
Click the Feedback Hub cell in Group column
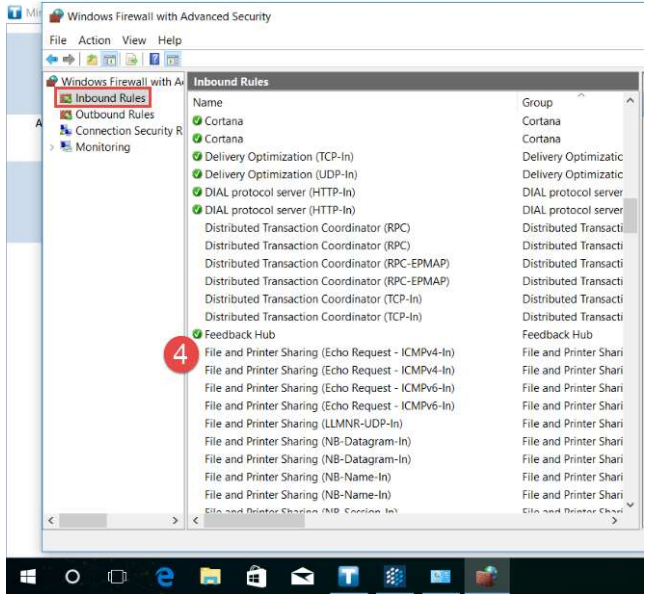(557, 335)
